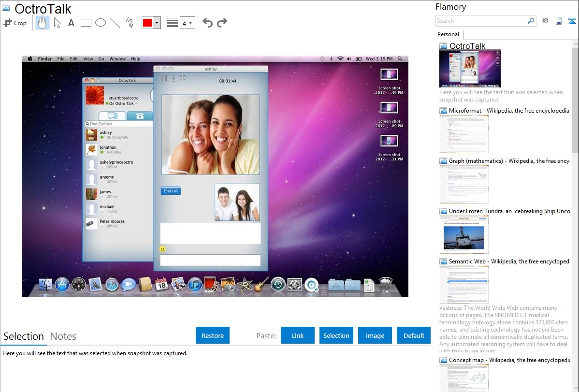Viewport: 579px width, 392px height.
Task: Choose the arrow pointer tool
Action: pyautogui.click(x=57, y=23)
